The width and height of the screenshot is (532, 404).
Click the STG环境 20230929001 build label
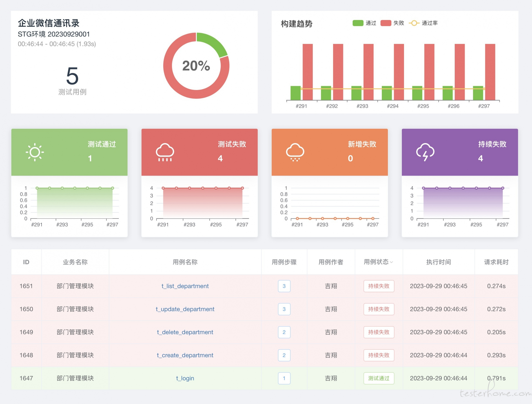(x=54, y=34)
